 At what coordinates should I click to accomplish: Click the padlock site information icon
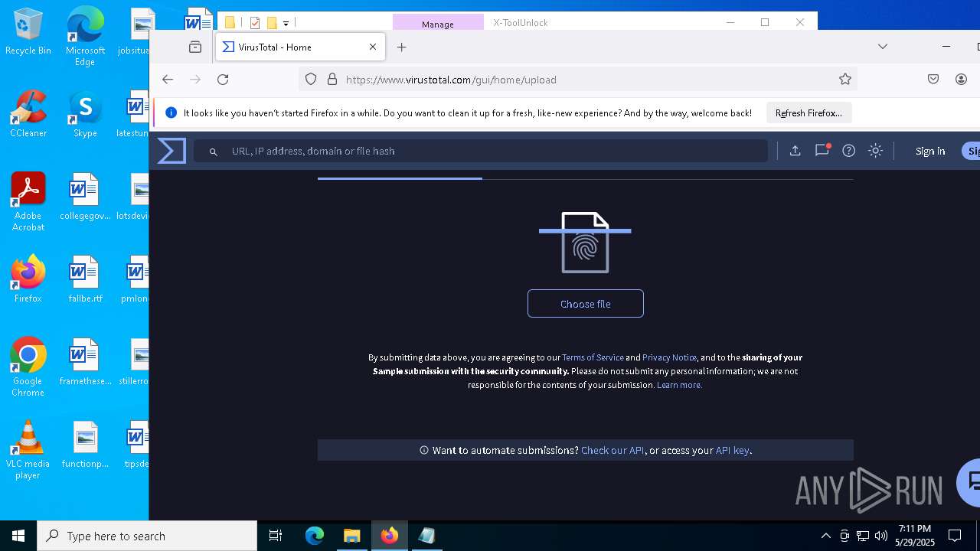click(x=332, y=80)
